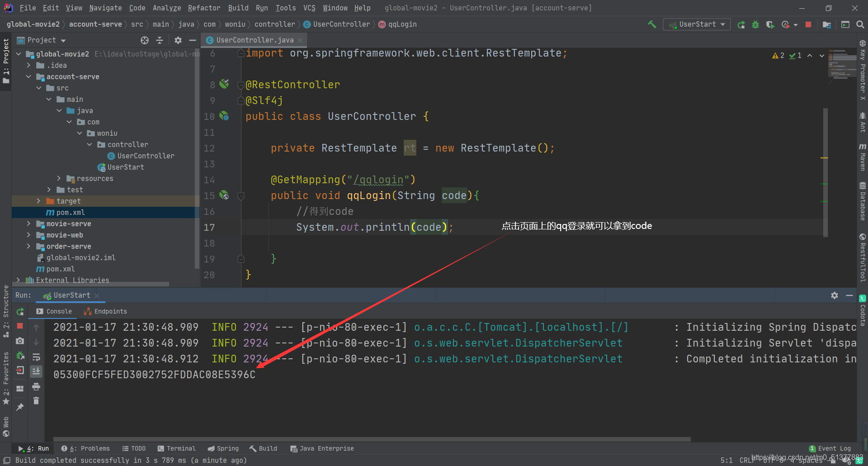Switch to UserController.java editor tab
The image size is (868, 466).
[x=255, y=40]
